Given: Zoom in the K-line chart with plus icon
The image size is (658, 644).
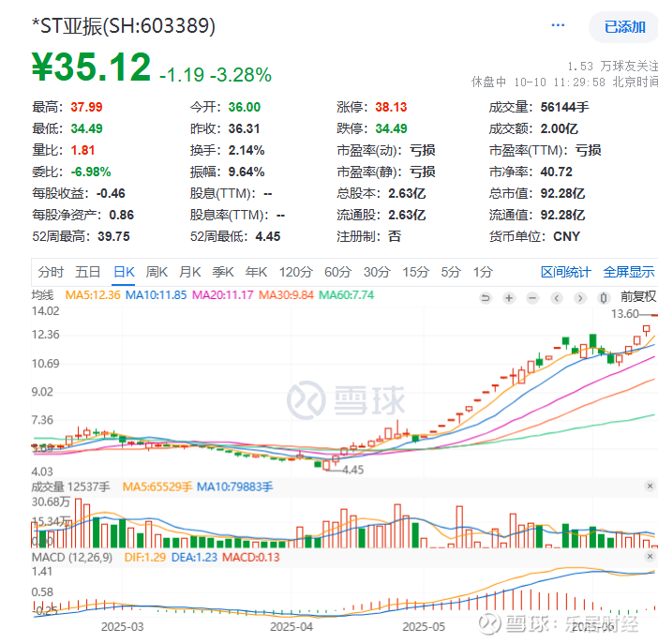Looking at the screenshot, I should (509, 298).
